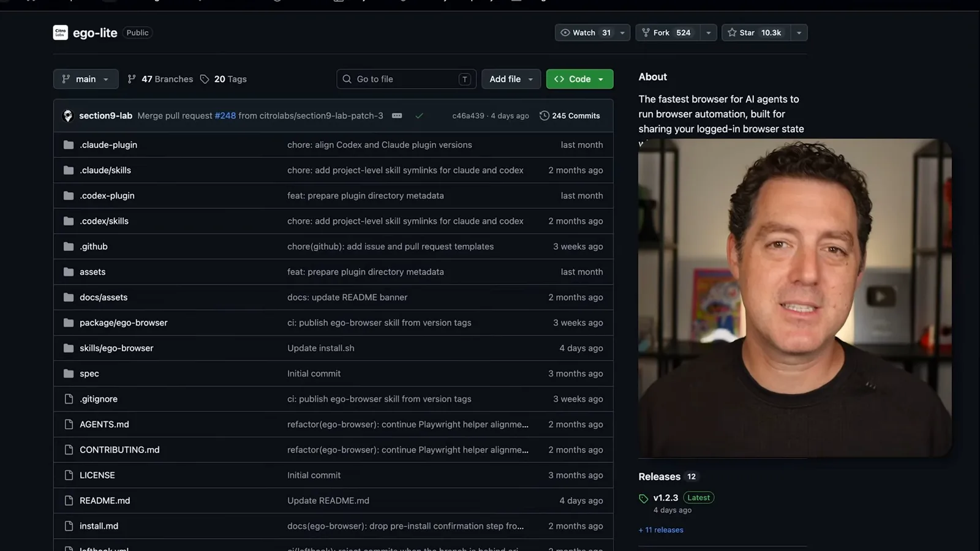Click the Go to file search field
Image resolution: width=980 pixels, height=551 pixels.
click(406, 79)
